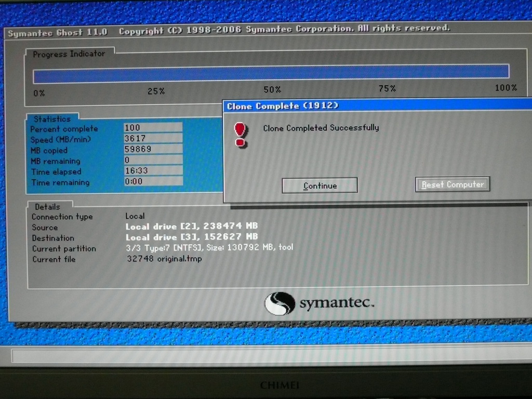Click the 75% progress scale label
532x399 pixels.
coord(387,88)
